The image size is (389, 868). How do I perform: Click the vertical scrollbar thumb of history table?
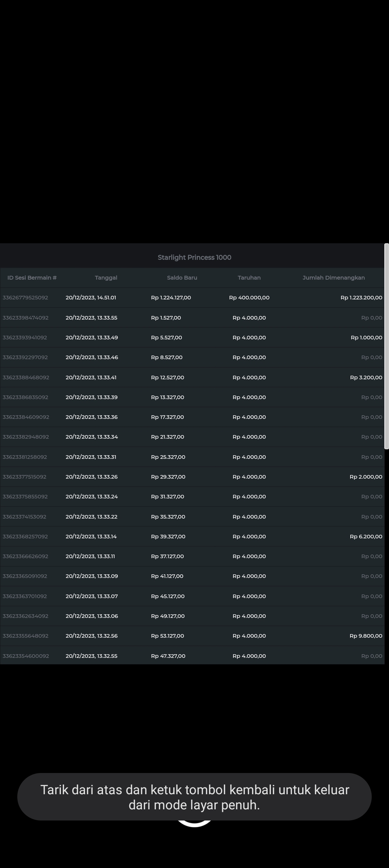(386, 345)
